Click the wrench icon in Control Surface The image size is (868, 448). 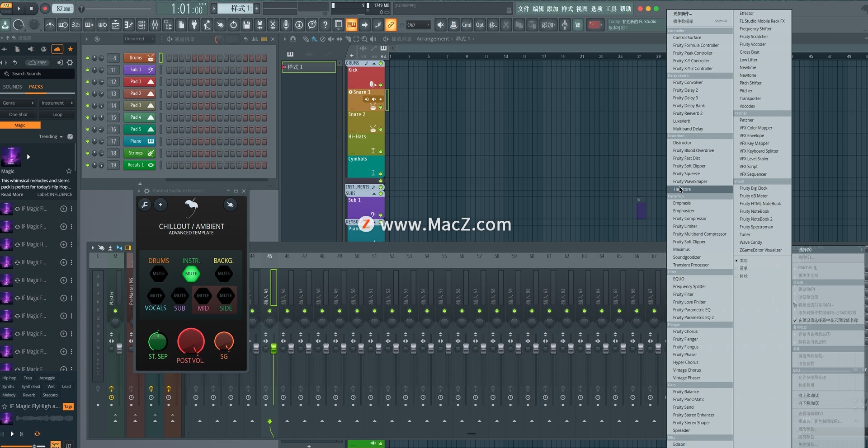(x=145, y=205)
